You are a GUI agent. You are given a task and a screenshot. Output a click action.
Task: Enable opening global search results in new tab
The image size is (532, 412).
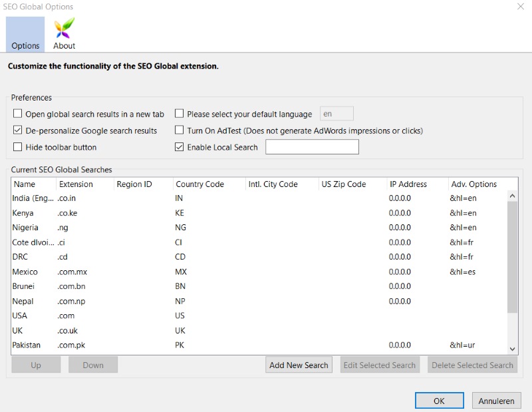(x=18, y=113)
